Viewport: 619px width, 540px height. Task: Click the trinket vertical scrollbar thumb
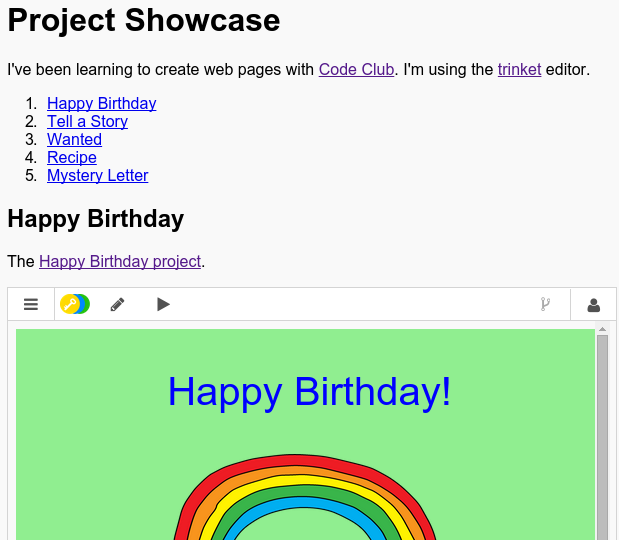602,437
